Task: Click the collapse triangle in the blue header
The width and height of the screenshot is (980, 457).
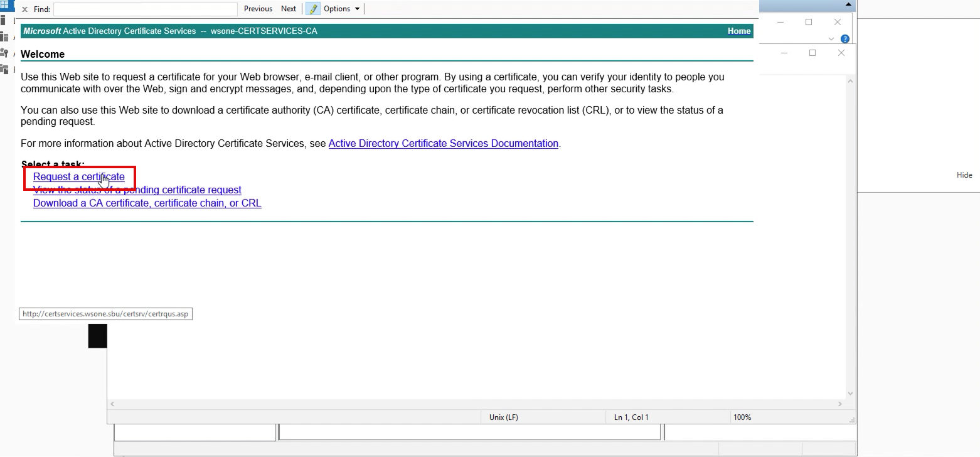Action: [x=848, y=4]
